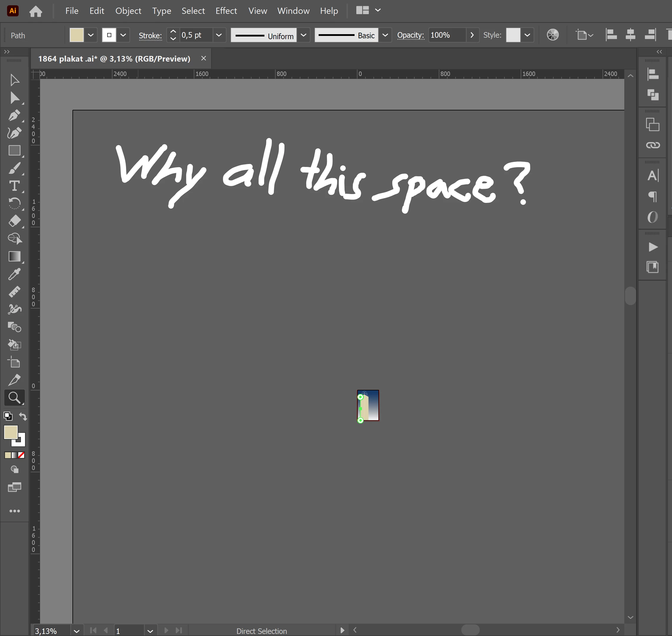Open the Window menu
Viewport: 672px width, 636px height.
[x=293, y=11]
